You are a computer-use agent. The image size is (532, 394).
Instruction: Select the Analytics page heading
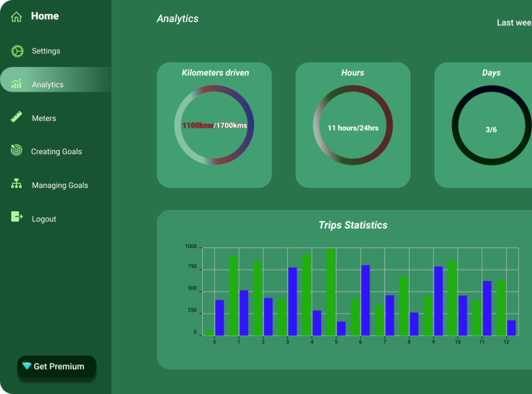(x=176, y=19)
